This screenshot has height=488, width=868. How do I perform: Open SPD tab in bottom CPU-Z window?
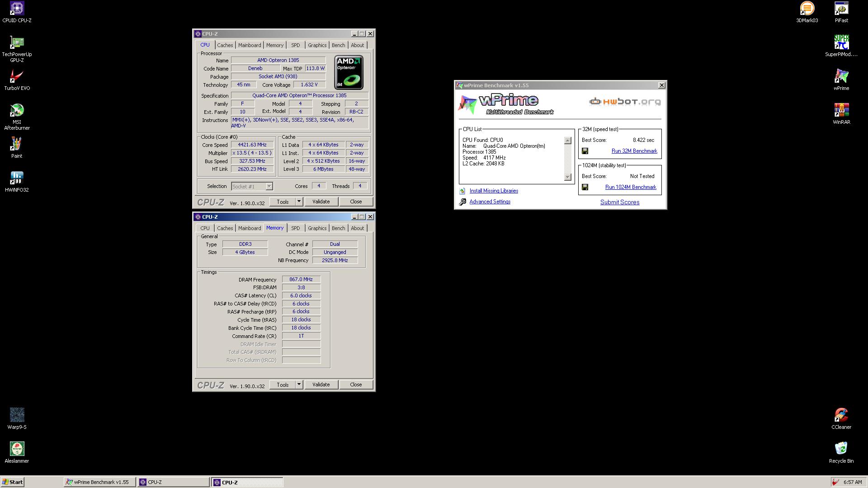[x=295, y=228]
